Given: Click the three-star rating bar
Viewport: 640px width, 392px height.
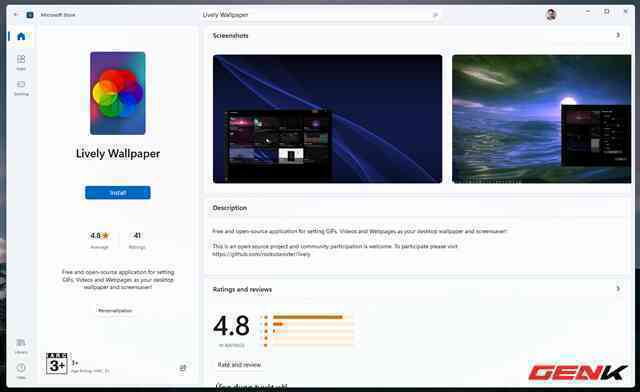Looking at the screenshot, I should (313, 331).
